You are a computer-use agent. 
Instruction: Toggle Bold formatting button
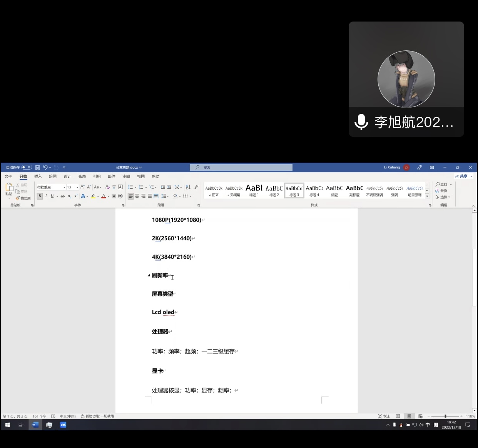click(x=40, y=196)
